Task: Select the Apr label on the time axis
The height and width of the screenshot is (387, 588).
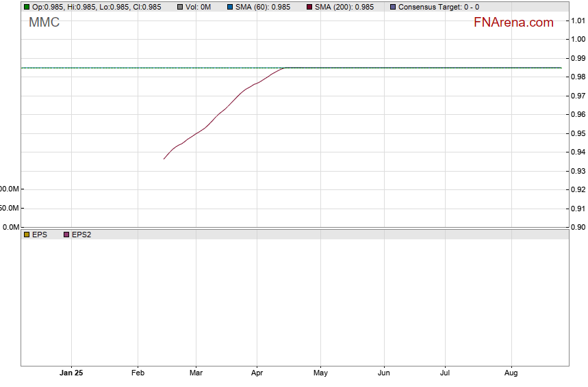Action: (257, 373)
